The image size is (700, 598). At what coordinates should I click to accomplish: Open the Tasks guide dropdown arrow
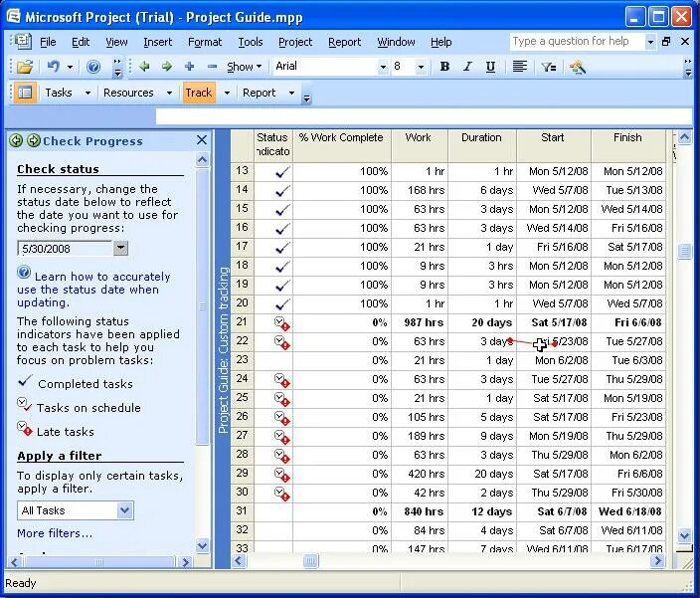[x=87, y=93]
